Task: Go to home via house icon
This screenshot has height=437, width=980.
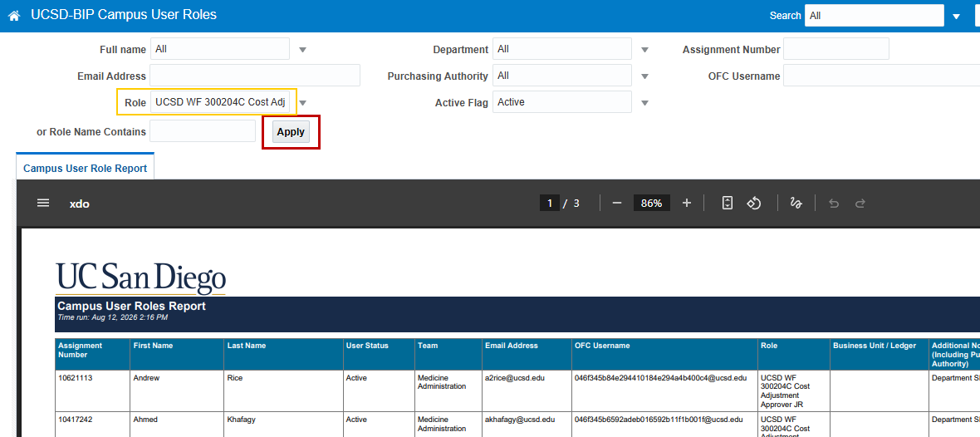Action: click(14, 16)
